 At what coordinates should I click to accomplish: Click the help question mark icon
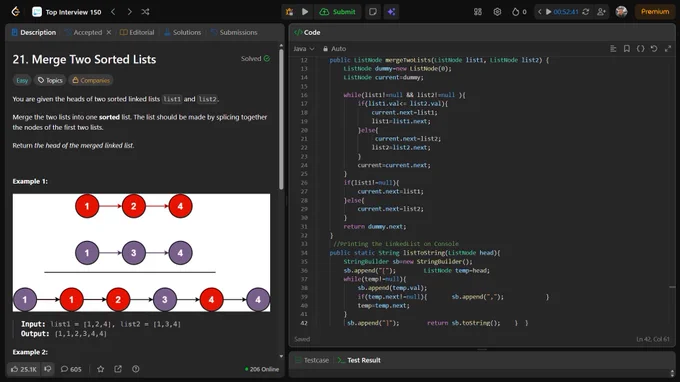click(x=136, y=369)
